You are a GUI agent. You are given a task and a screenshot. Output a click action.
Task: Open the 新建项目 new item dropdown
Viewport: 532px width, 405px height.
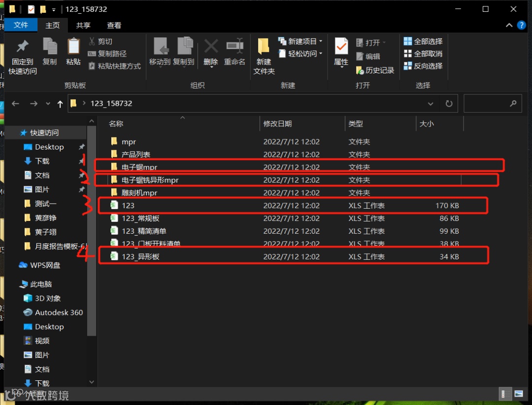click(x=300, y=41)
